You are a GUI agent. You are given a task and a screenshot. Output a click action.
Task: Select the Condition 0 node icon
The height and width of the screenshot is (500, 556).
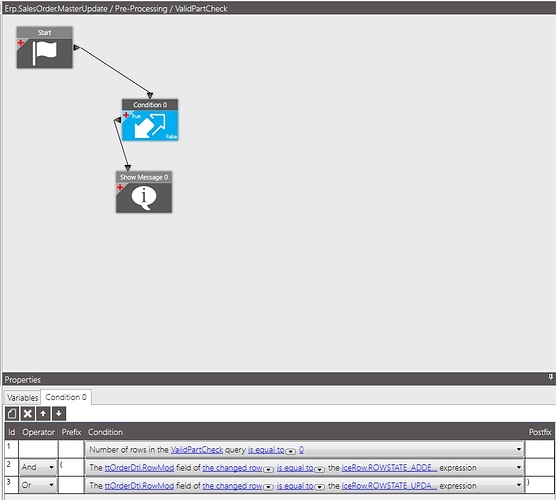pos(150,125)
